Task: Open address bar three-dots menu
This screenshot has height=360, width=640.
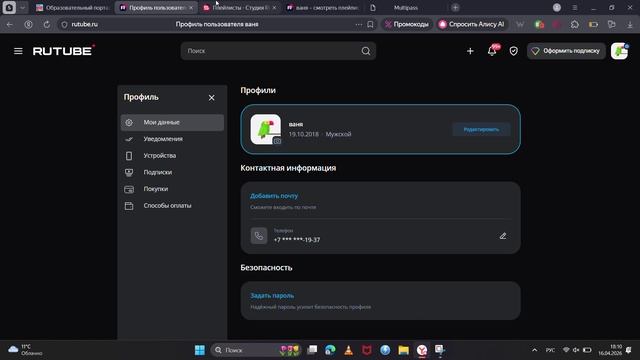Action: tap(358, 24)
